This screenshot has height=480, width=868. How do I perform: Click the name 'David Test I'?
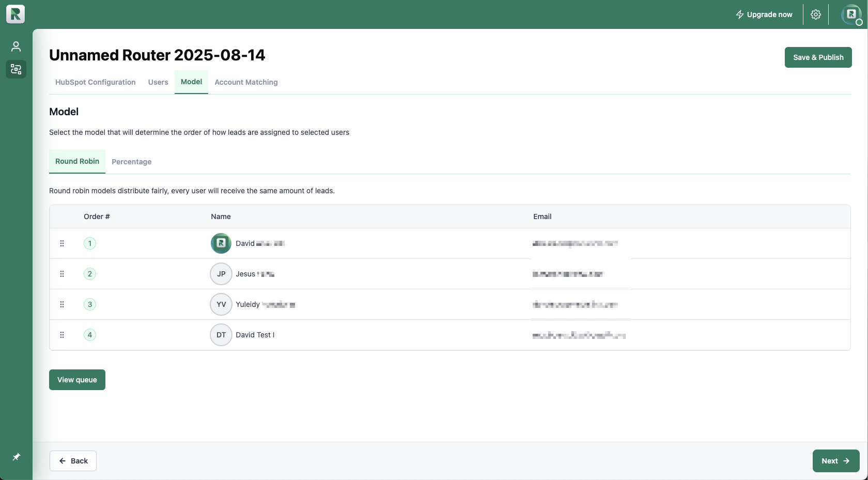255,335
